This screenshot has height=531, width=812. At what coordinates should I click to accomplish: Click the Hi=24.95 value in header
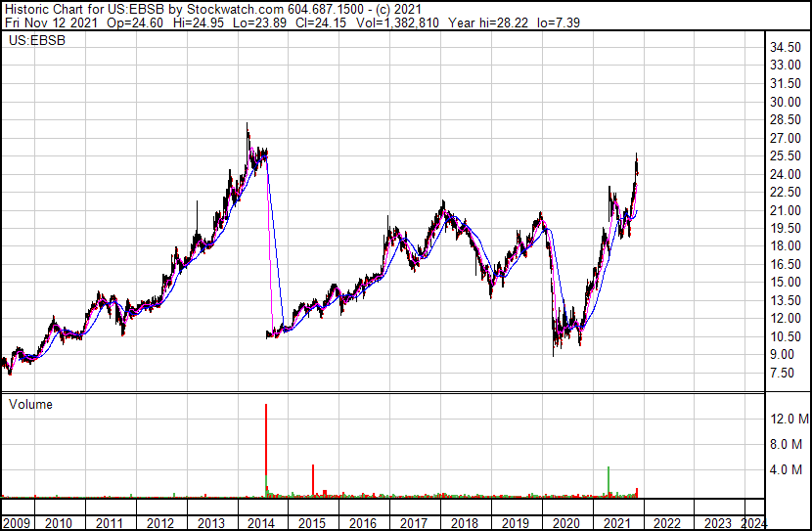click(x=199, y=22)
